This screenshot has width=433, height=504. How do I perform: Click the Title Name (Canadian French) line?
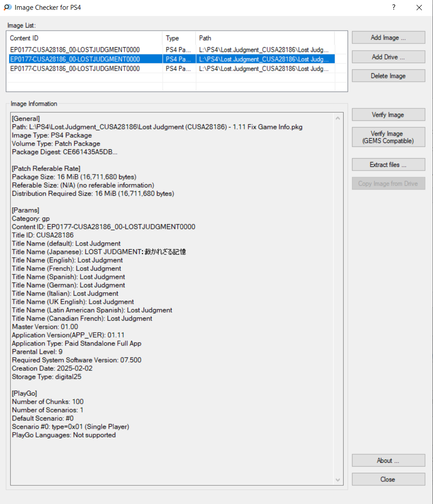click(x=82, y=318)
